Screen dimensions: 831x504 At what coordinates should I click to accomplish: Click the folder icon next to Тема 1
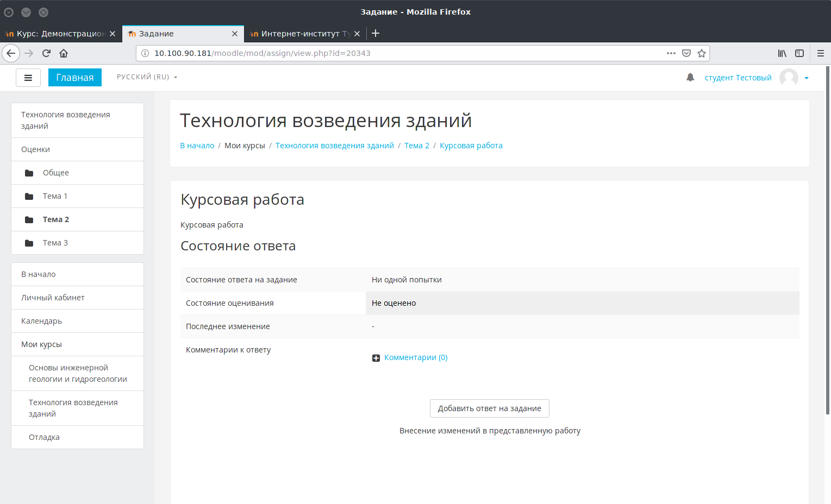29,196
